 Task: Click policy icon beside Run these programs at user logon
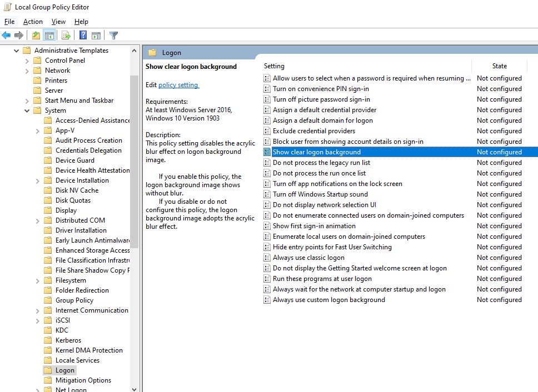click(x=267, y=279)
